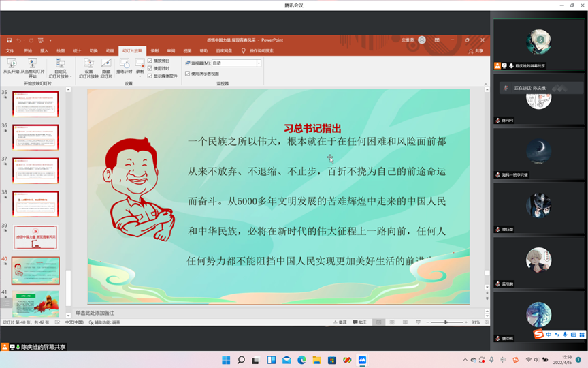Switch to the 审阅 ribbon tab
Image resolution: width=588 pixels, height=368 pixels.
171,50
